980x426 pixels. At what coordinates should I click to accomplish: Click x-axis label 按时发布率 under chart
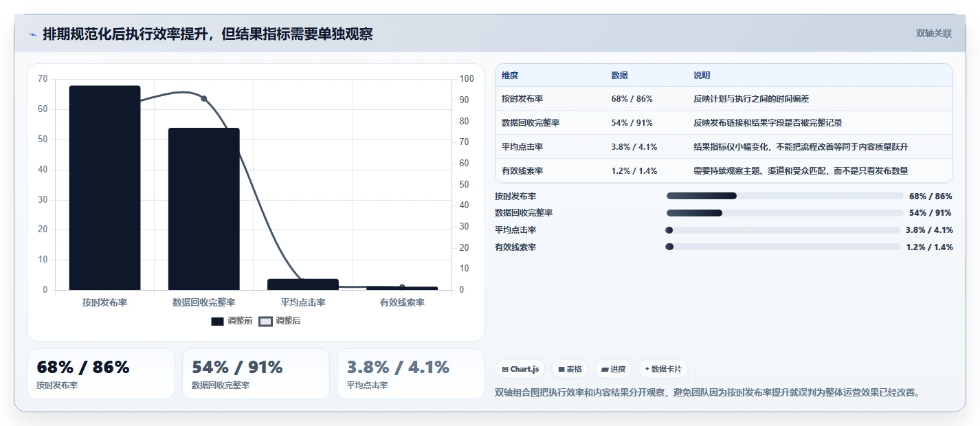(104, 302)
